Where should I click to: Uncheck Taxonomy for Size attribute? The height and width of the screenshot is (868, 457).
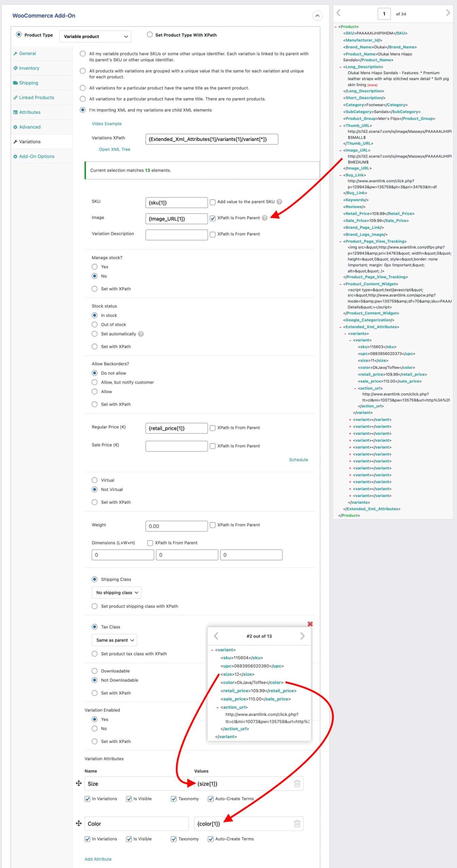[x=174, y=799]
